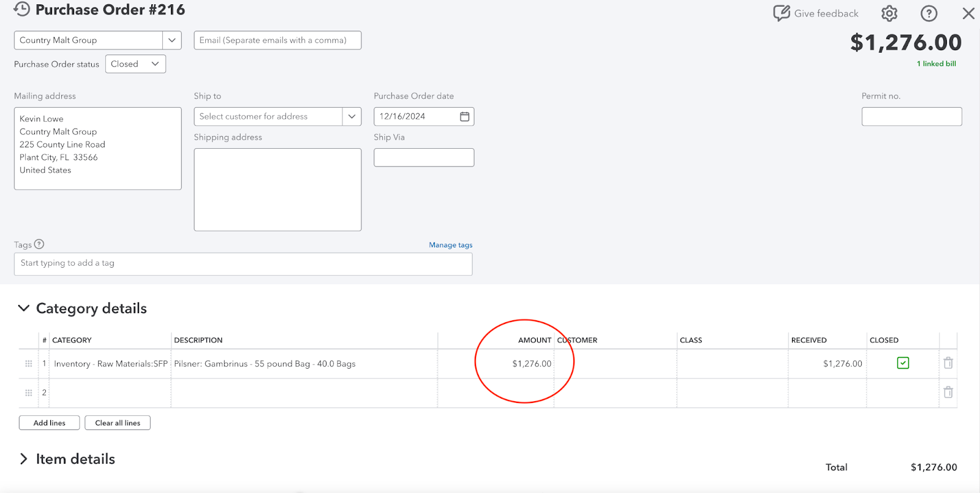Click the Shipping address text area
Viewport: 980px width, 493px height.
[277, 189]
